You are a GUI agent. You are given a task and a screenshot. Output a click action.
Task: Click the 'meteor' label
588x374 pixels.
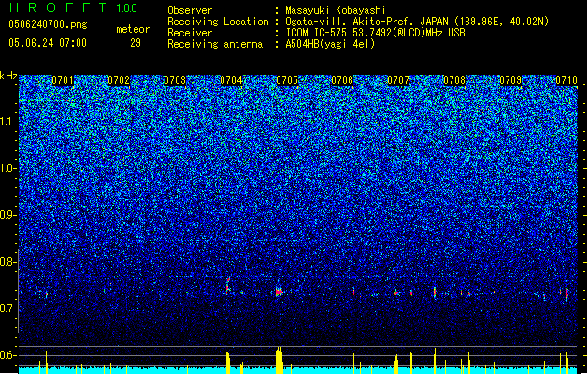point(133,29)
